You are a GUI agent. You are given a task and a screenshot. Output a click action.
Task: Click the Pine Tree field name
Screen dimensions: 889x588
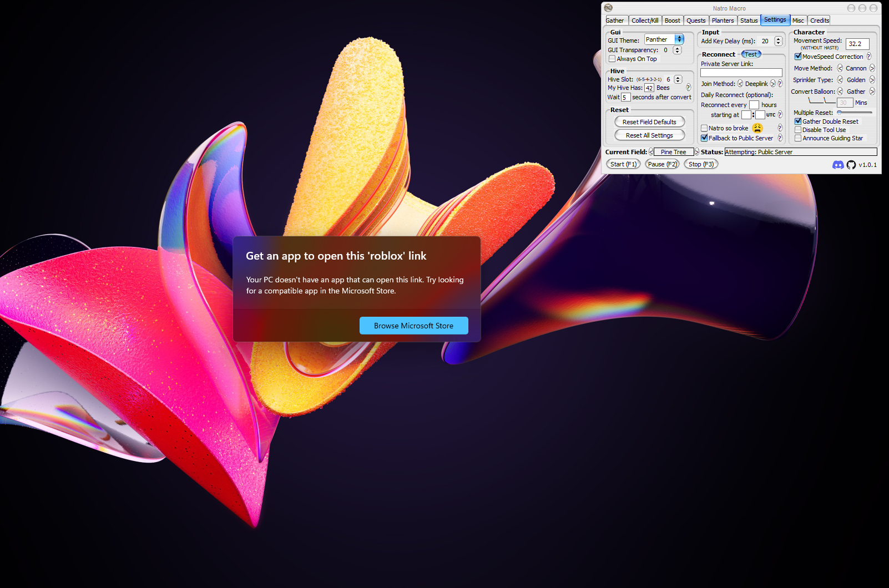[x=674, y=152]
